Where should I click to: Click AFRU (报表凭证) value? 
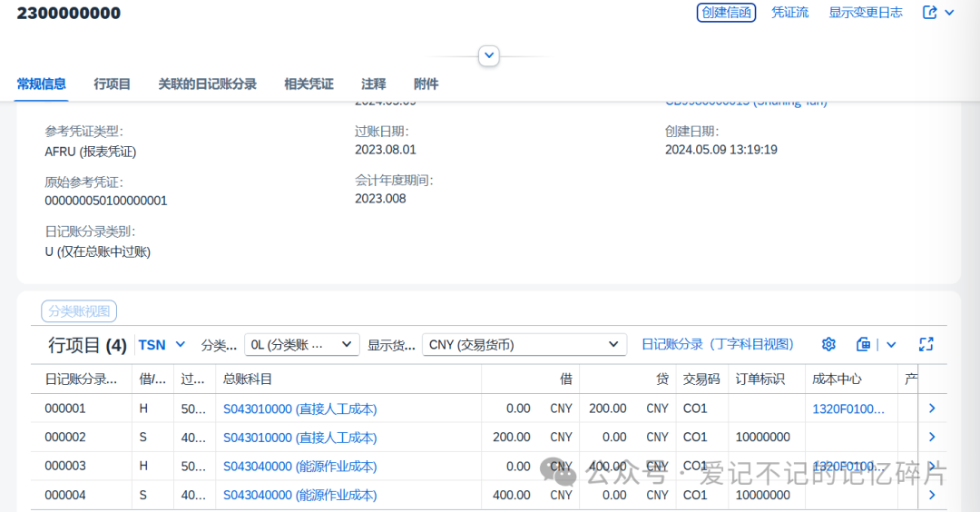point(90,152)
